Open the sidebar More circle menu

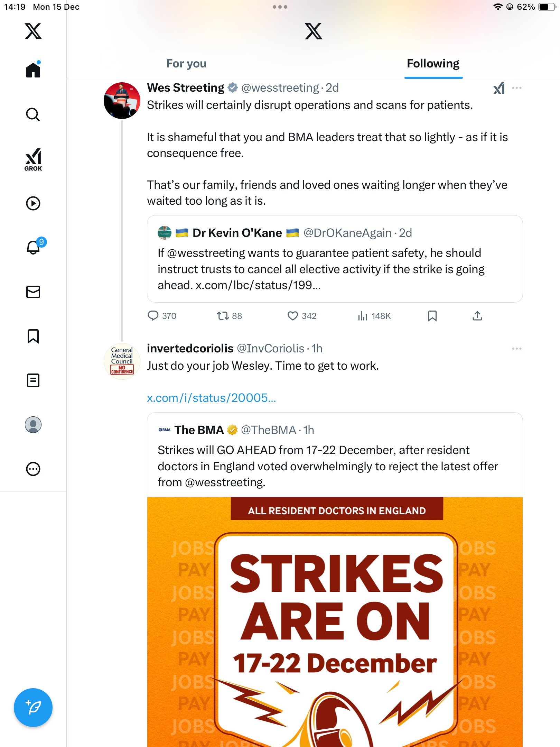pyautogui.click(x=33, y=469)
